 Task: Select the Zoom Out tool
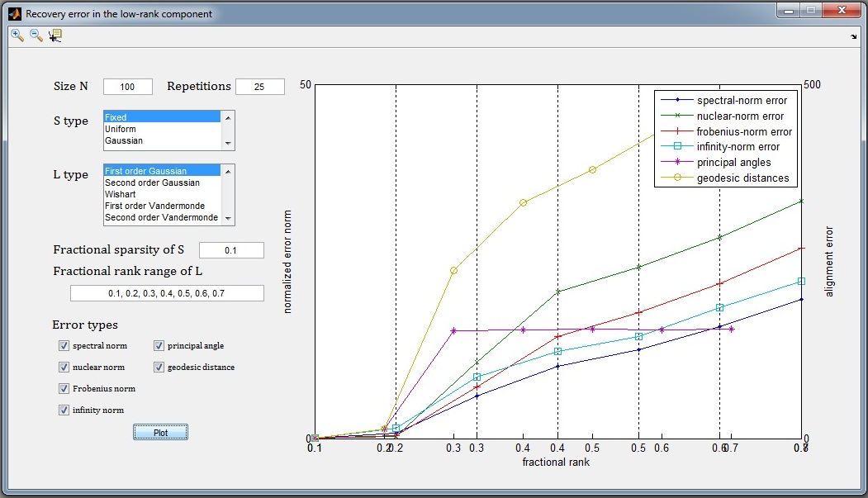pos(36,36)
